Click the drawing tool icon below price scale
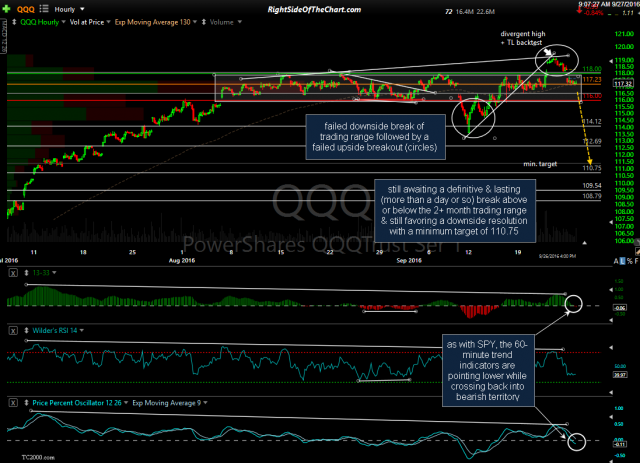This screenshot has height=463, width=640. [637, 250]
